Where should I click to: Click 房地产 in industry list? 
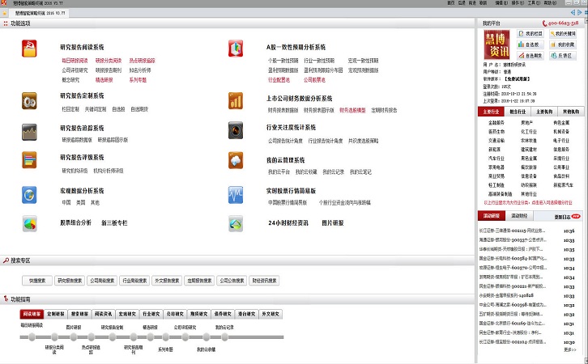point(526,123)
